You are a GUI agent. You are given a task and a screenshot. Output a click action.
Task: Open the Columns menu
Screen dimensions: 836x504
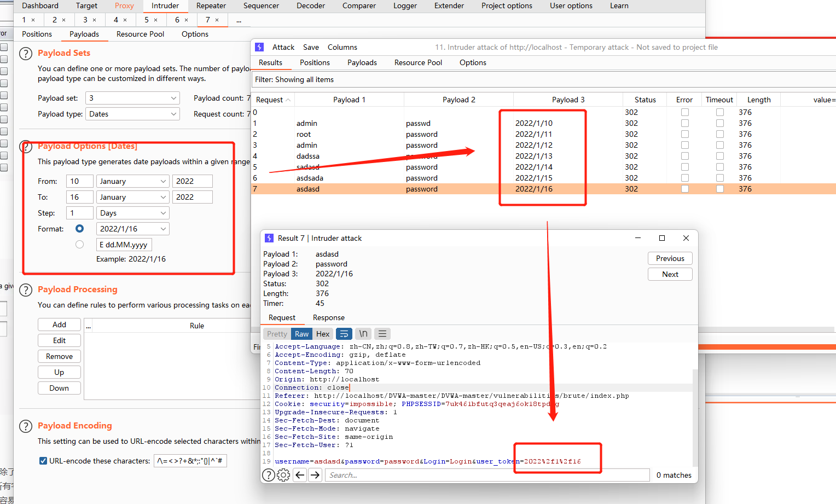[342, 47]
